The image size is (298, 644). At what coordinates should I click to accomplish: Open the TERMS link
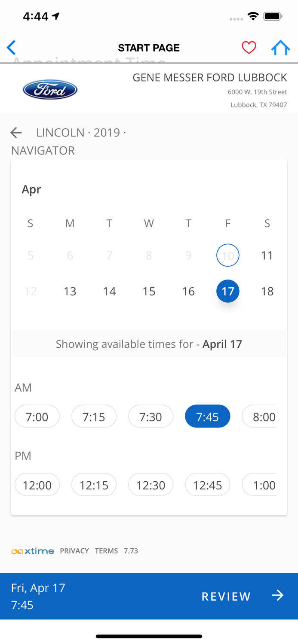[106, 551]
